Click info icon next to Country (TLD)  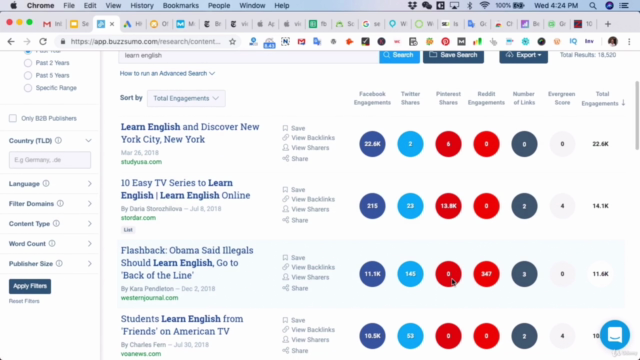tap(58, 140)
